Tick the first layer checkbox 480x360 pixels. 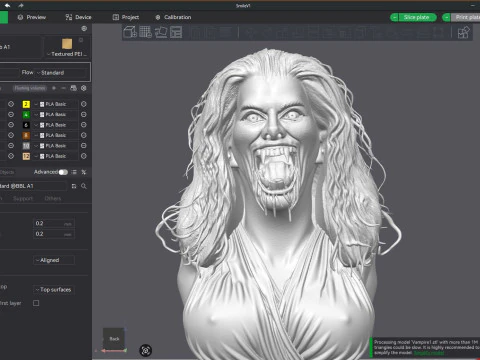(36, 303)
